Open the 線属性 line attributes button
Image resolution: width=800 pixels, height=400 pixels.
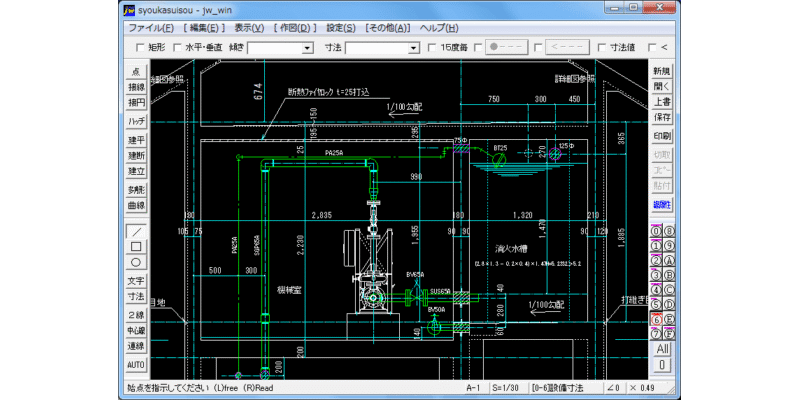coord(662,205)
